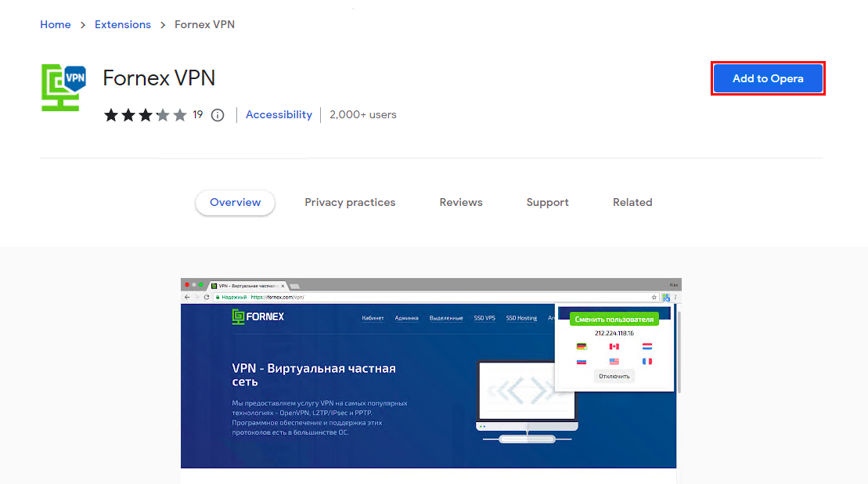Click the Netherlands flag in preview popup
Viewport: 868px width, 484px height.
tap(647, 347)
